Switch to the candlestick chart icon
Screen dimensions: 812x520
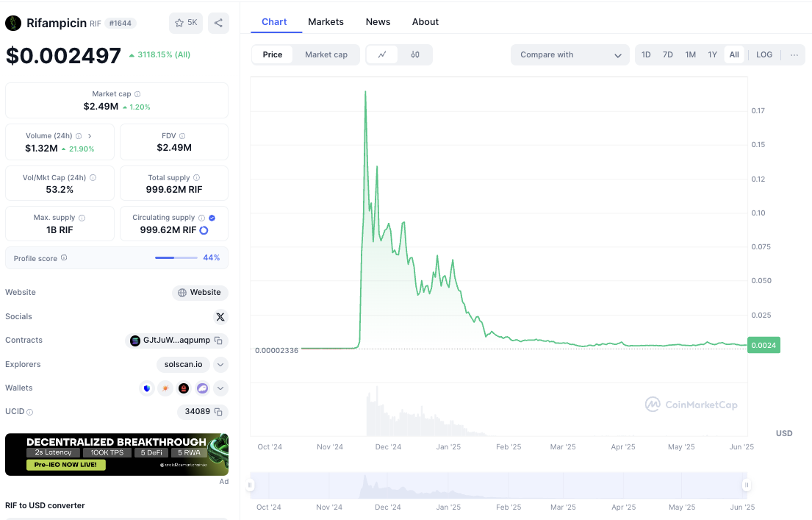tap(415, 54)
